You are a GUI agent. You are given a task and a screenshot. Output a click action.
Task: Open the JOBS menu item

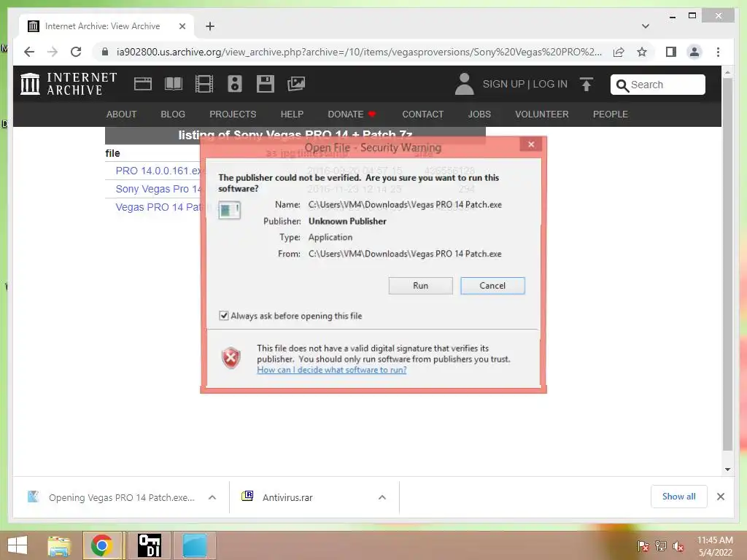click(479, 114)
